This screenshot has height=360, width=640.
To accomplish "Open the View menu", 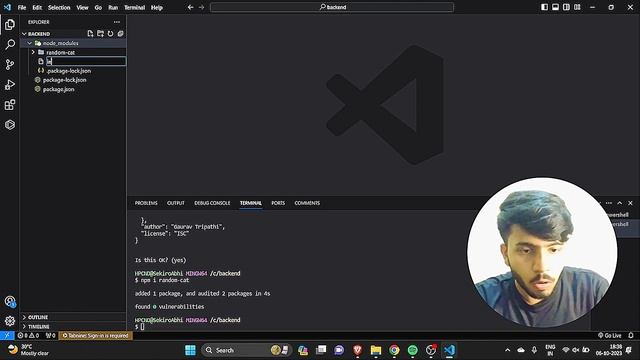I will 82,7.
